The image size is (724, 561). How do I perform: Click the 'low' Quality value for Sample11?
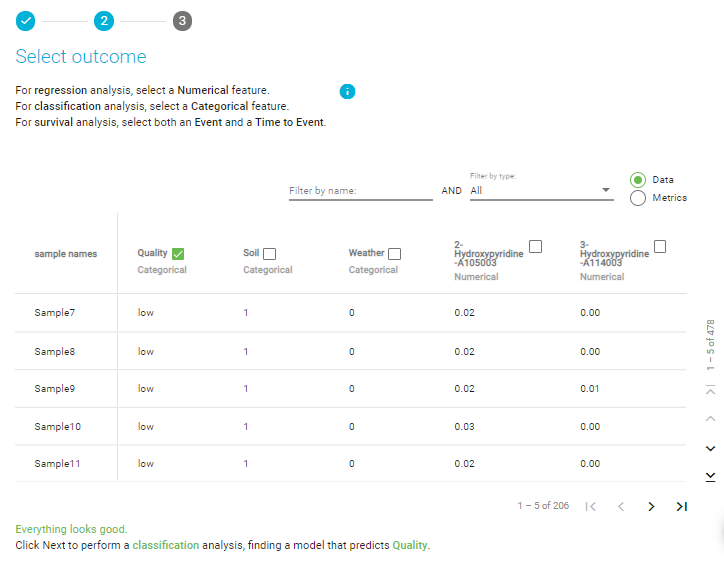[x=145, y=464]
